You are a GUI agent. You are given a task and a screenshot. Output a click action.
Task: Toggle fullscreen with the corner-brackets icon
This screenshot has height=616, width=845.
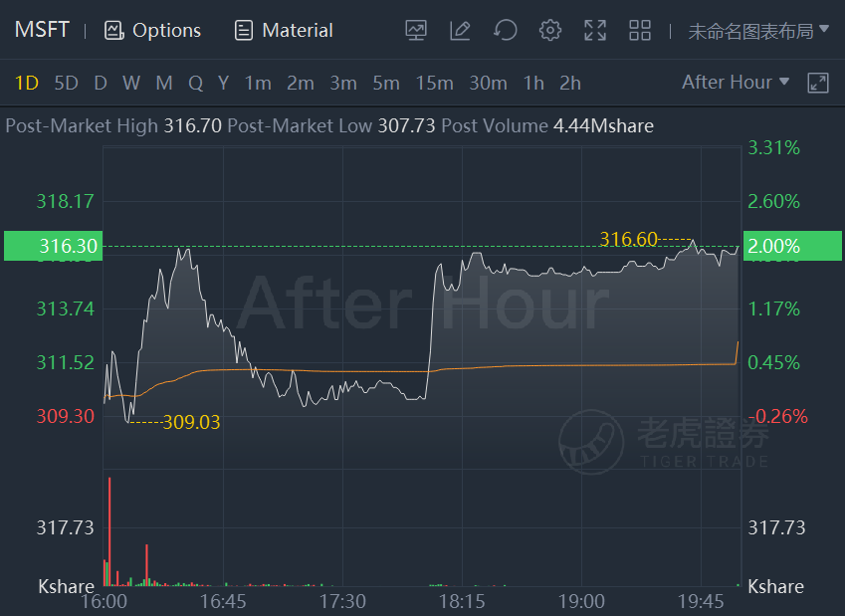595,30
